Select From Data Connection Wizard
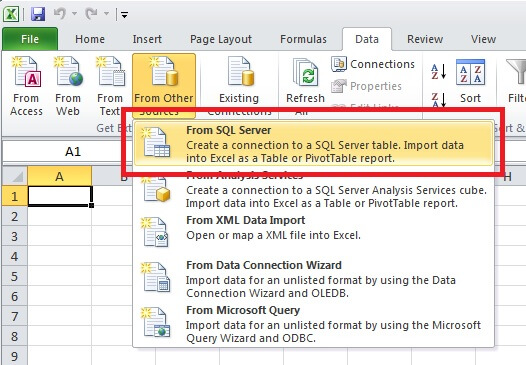Viewport: 526px width, 365px height. [x=313, y=278]
